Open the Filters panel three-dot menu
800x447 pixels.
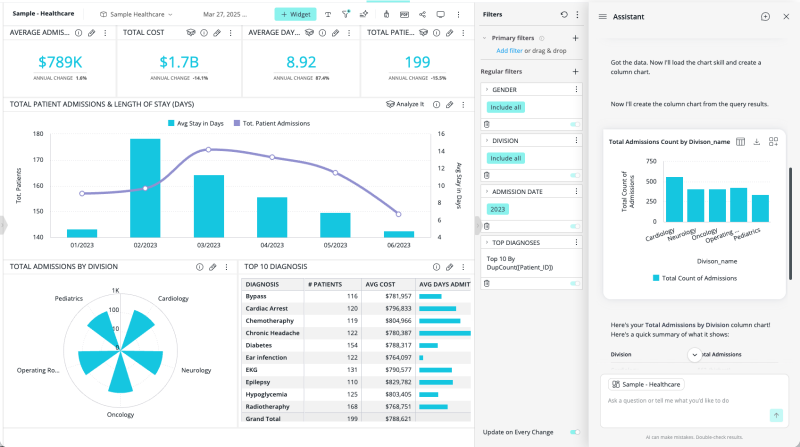(x=577, y=14)
